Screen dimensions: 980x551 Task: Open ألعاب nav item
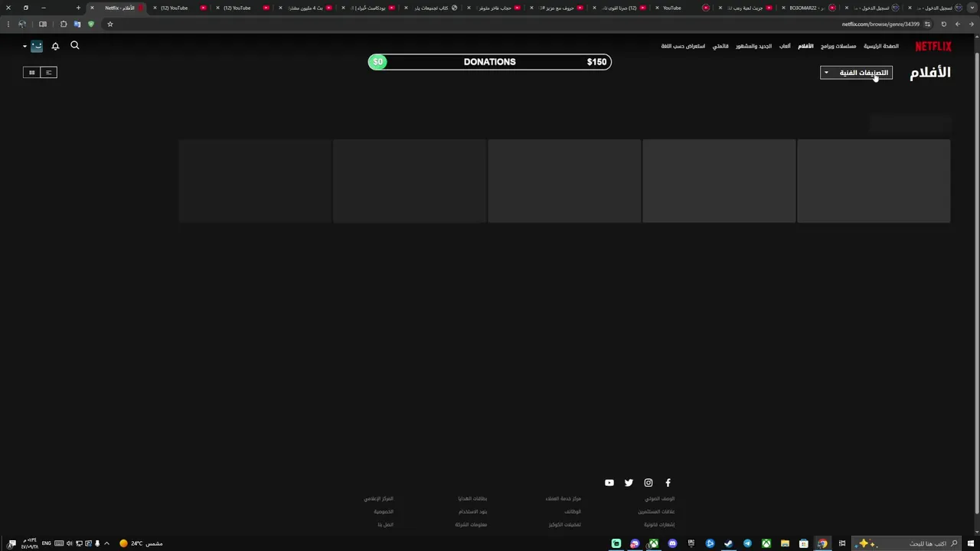coord(785,46)
